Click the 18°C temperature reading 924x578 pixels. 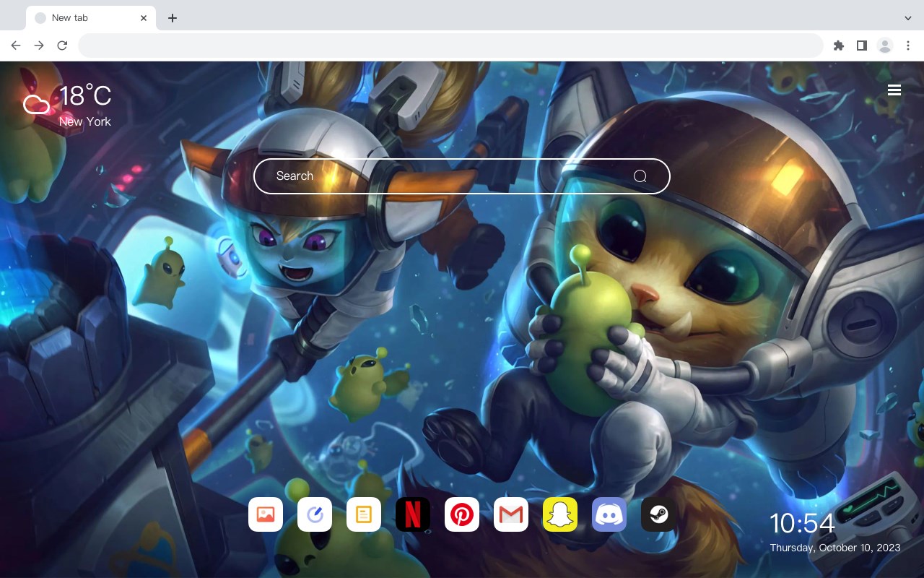pos(85,96)
